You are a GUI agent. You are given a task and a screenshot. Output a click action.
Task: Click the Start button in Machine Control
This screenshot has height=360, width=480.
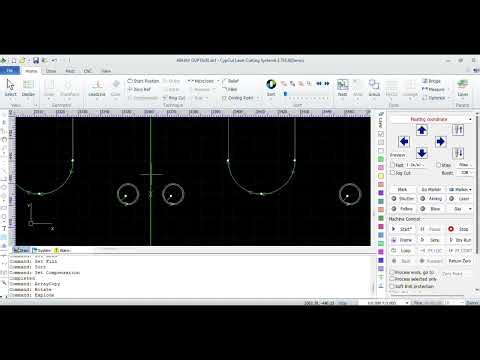click(403, 229)
